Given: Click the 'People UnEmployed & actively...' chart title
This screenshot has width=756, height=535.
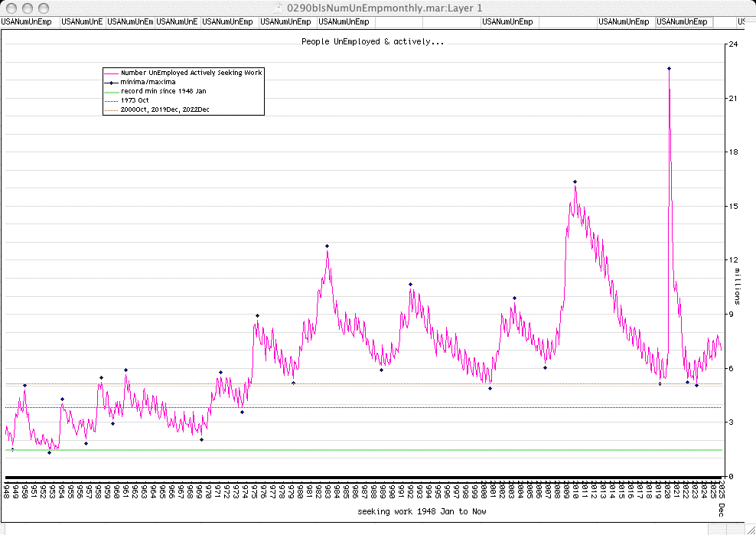Looking at the screenshot, I should [x=373, y=41].
